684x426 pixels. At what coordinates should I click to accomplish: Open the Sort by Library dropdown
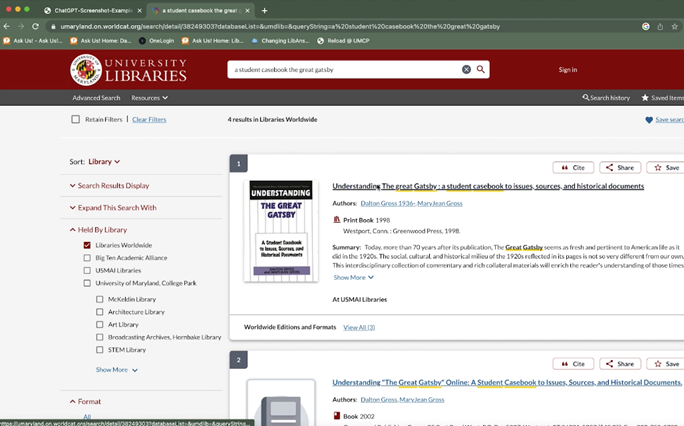coord(104,161)
